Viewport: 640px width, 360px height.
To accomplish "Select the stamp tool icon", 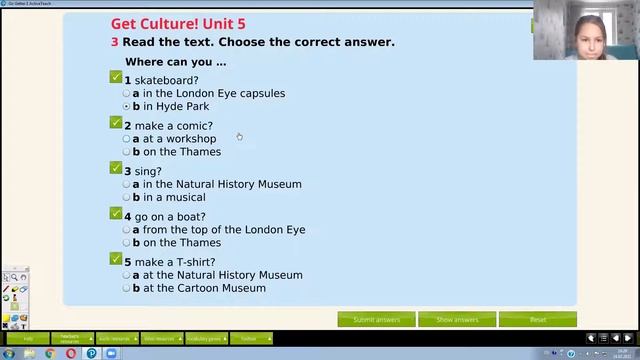I will [x=15, y=298].
